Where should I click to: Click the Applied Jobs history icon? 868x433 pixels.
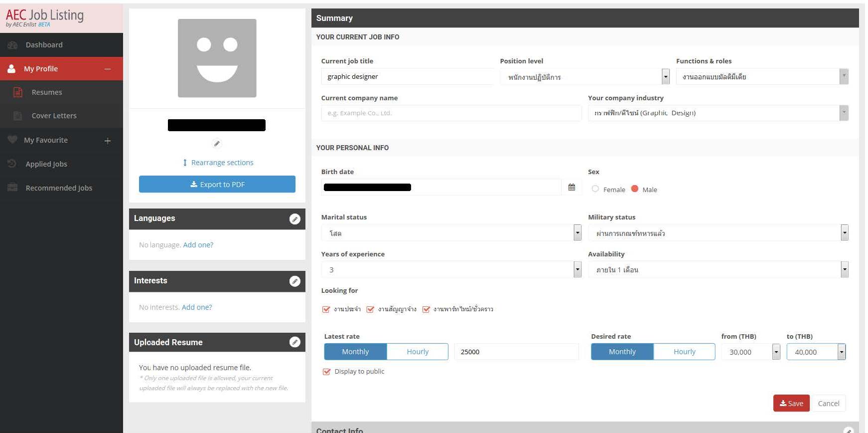tap(12, 164)
